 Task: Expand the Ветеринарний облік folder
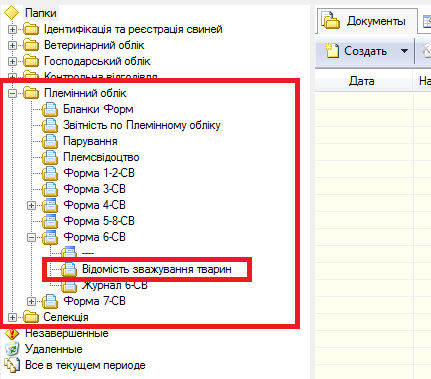12,45
